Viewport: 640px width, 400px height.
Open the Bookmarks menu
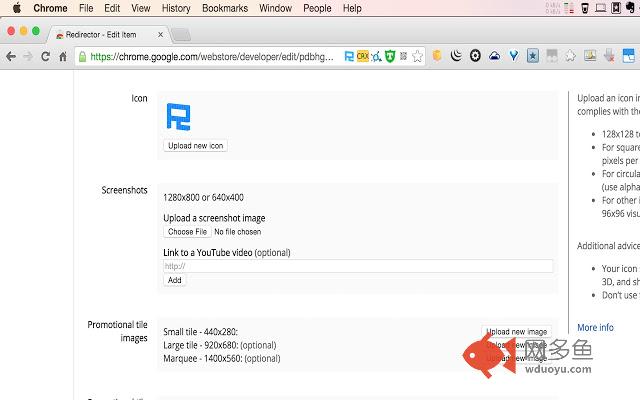(224, 8)
